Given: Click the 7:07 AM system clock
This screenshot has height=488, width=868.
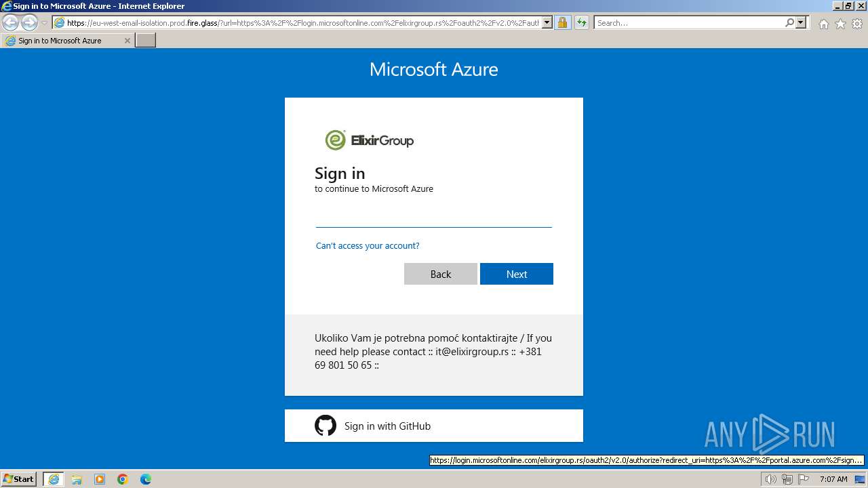Looking at the screenshot, I should click(x=833, y=479).
